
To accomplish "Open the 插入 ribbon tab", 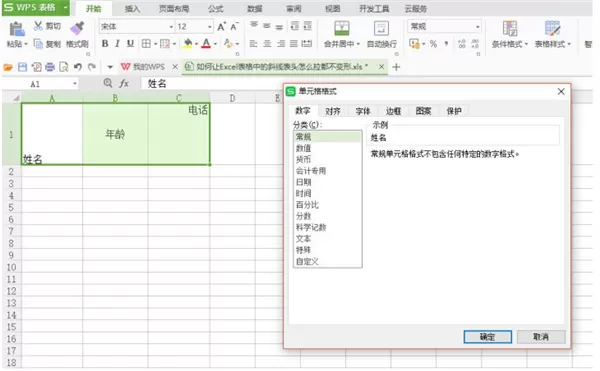I will pos(132,9).
